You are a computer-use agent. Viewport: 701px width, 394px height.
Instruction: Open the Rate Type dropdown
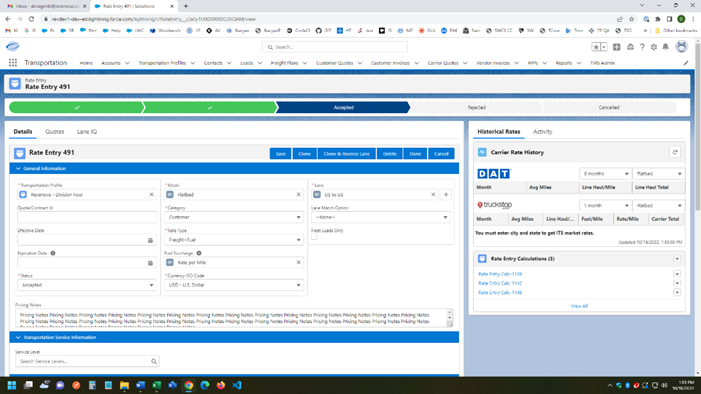[x=234, y=240]
